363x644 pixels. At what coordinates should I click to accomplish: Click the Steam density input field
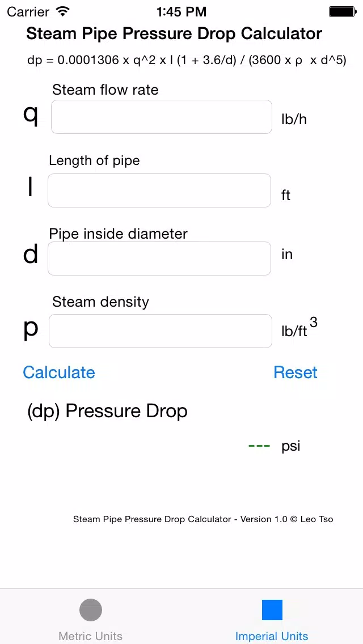[160, 331]
